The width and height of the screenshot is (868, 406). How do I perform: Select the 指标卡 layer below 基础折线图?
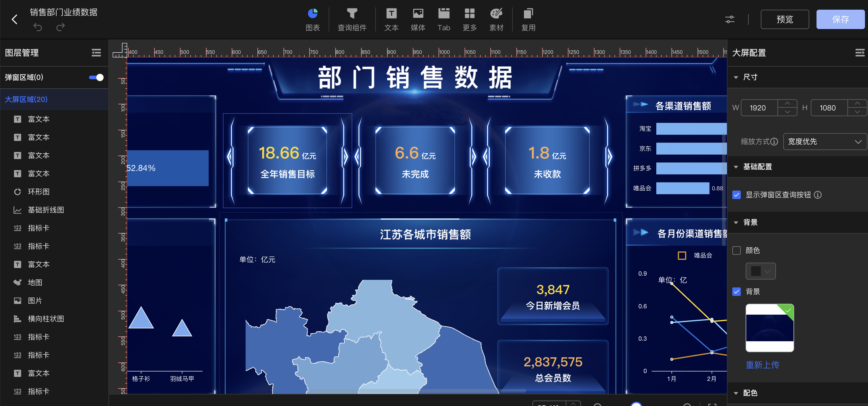click(x=54, y=228)
